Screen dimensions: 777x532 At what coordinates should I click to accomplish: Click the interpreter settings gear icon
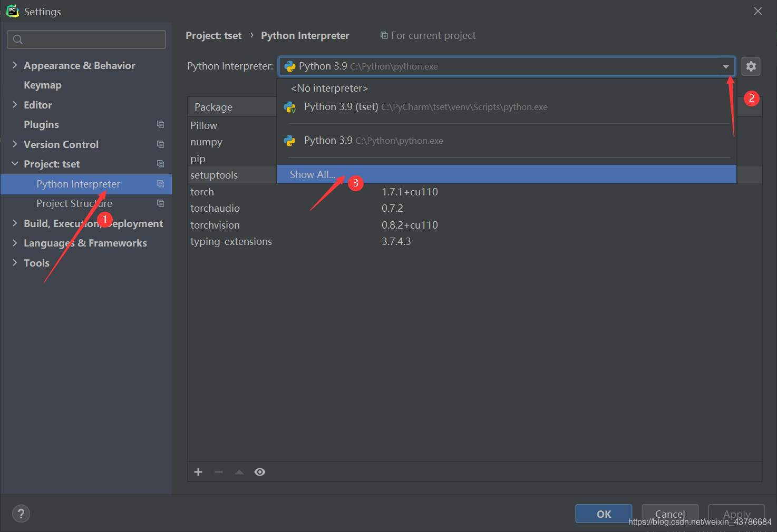[x=751, y=66]
